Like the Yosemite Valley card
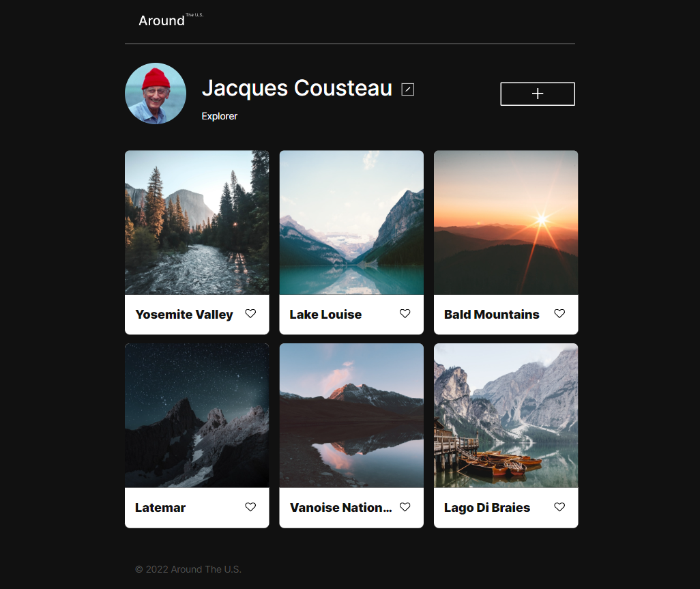The width and height of the screenshot is (700, 589). (x=250, y=313)
